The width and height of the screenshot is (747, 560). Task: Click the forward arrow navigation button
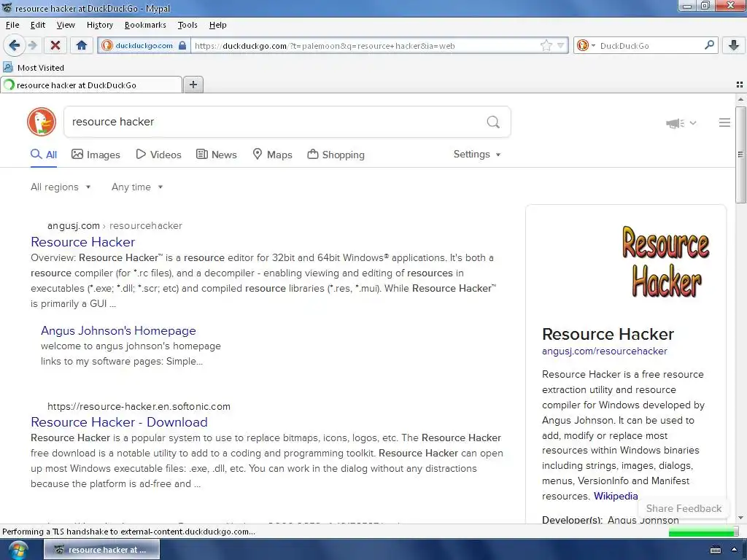click(x=33, y=45)
